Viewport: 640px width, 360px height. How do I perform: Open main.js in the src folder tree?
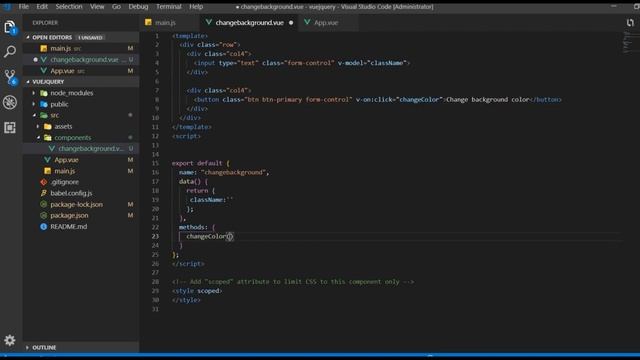point(81,171)
